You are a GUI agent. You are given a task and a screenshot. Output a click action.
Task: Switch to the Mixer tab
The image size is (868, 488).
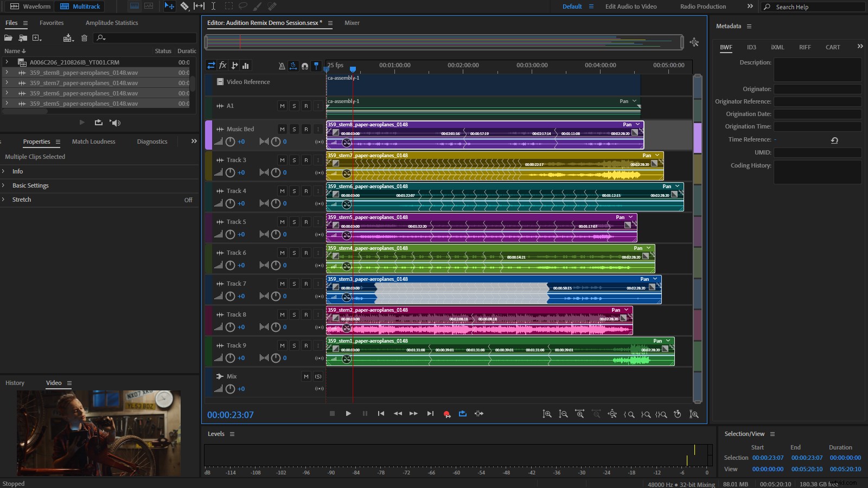coord(352,23)
